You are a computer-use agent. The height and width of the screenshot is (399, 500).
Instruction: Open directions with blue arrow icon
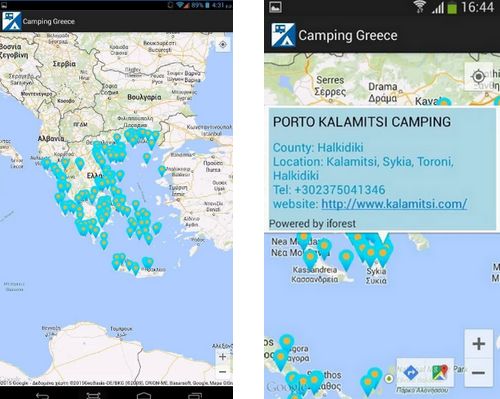pyautogui.click(x=411, y=372)
